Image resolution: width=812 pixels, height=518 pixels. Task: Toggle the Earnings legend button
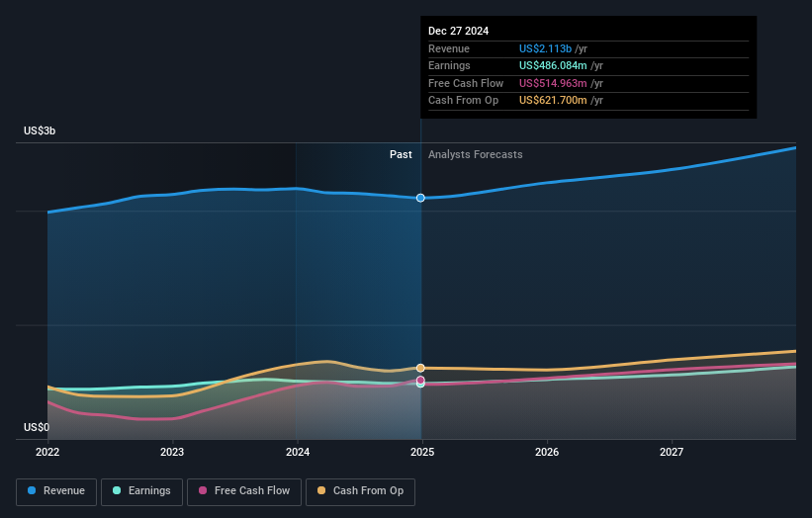[x=141, y=491]
